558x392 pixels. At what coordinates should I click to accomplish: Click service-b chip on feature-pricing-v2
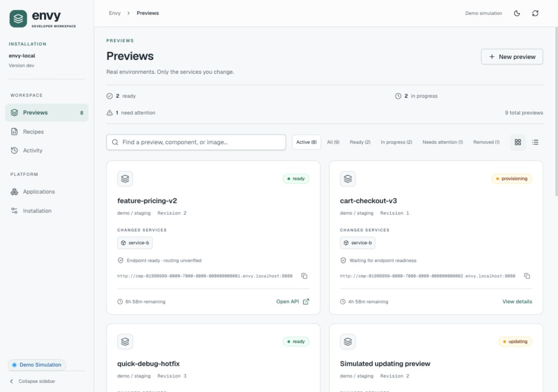click(135, 243)
